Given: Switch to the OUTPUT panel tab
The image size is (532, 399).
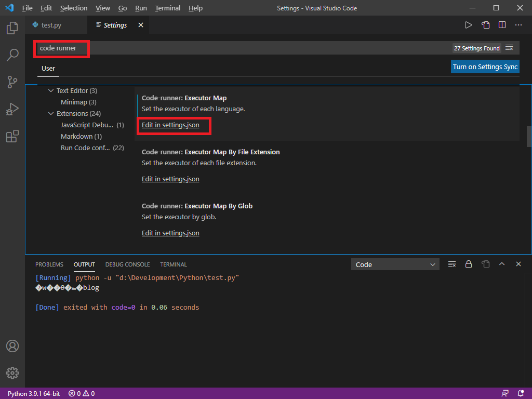Looking at the screenshot, I should [x=84, y=264].
